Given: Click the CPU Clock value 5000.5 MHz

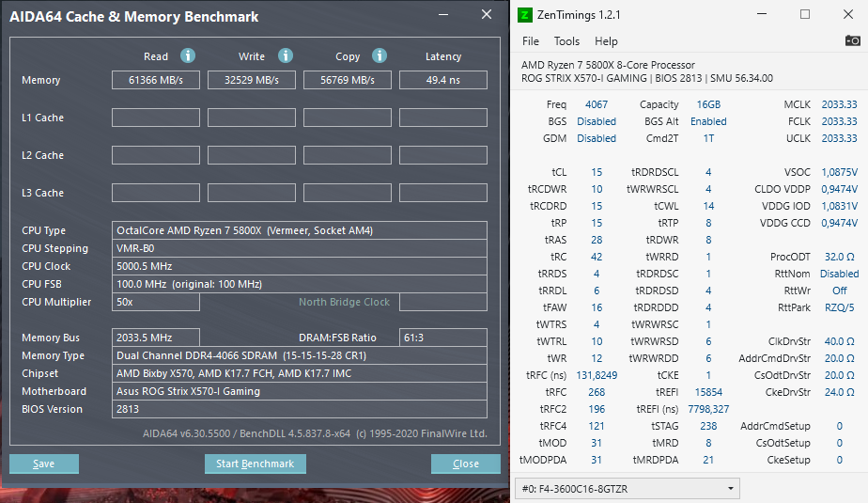Looking at the screenshot, I should tap(300, 266).
